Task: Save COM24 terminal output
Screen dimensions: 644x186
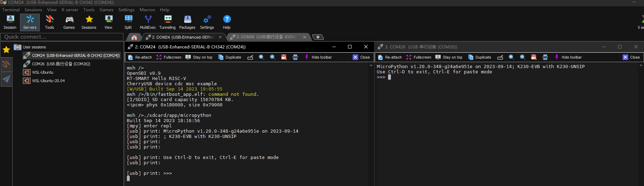Action: tap(284, 57)
